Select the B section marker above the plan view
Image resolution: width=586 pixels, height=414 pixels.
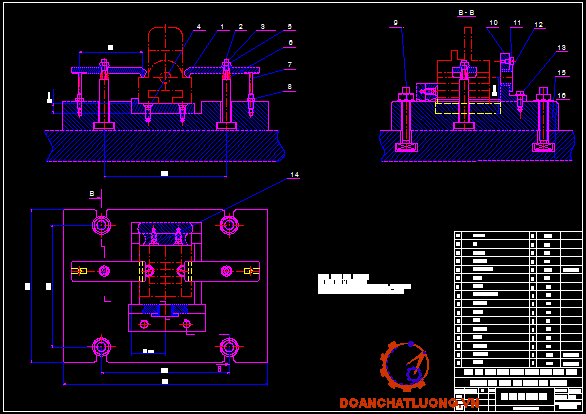pyautogui.click(x=92, y=194)
